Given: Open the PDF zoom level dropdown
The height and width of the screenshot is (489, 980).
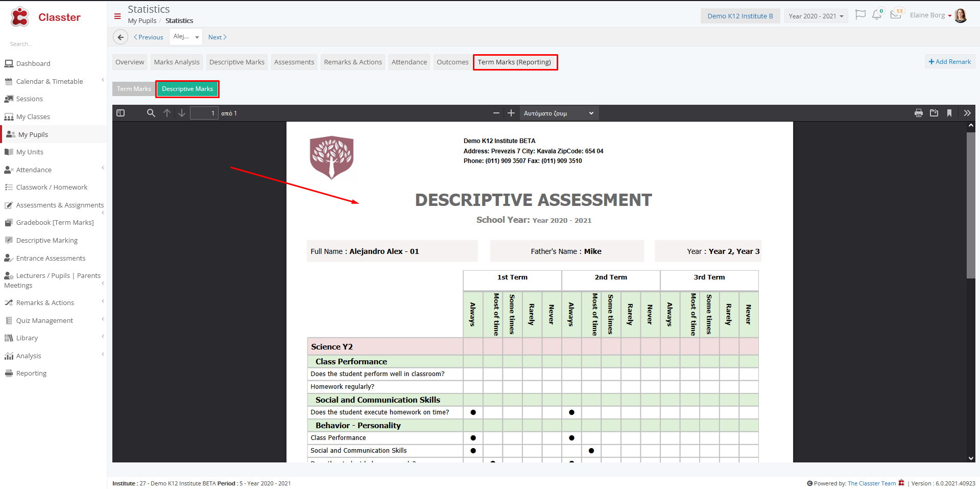Looking at the screenshot, I should (x=559, y=113).
